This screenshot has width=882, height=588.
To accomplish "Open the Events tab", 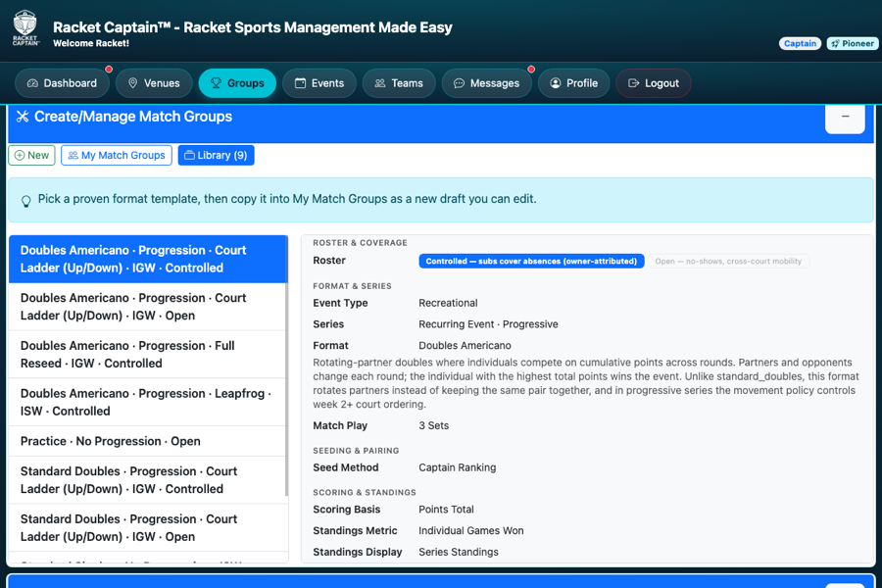I will [x=319, y=83].
